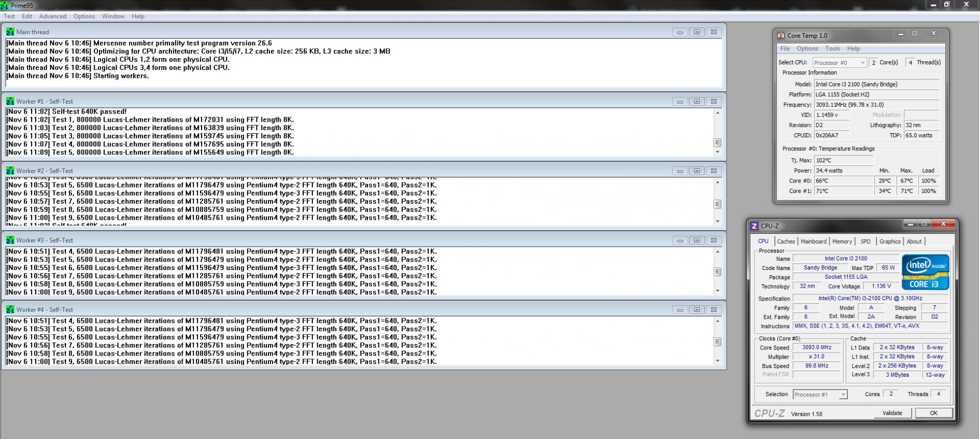
Task: Click the Worker #4 window icon
Action: pos(10,309)
